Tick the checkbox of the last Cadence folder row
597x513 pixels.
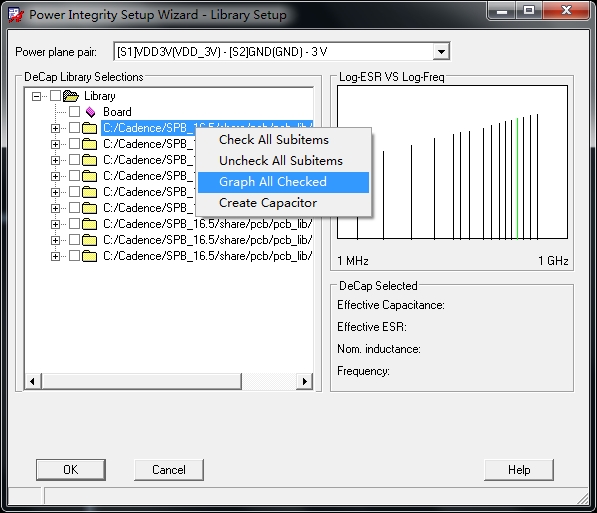pyautogui.click(x=75, y=256)
